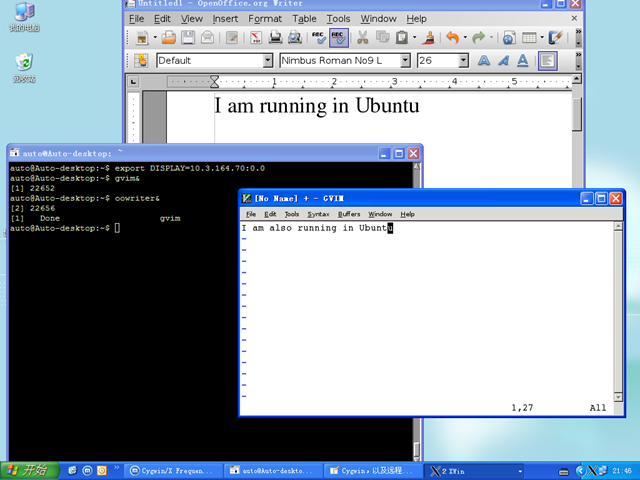The image size is (640, 480).
Task: Click the ruler tab-stop type selector
Action: click(x=133, y=82)
